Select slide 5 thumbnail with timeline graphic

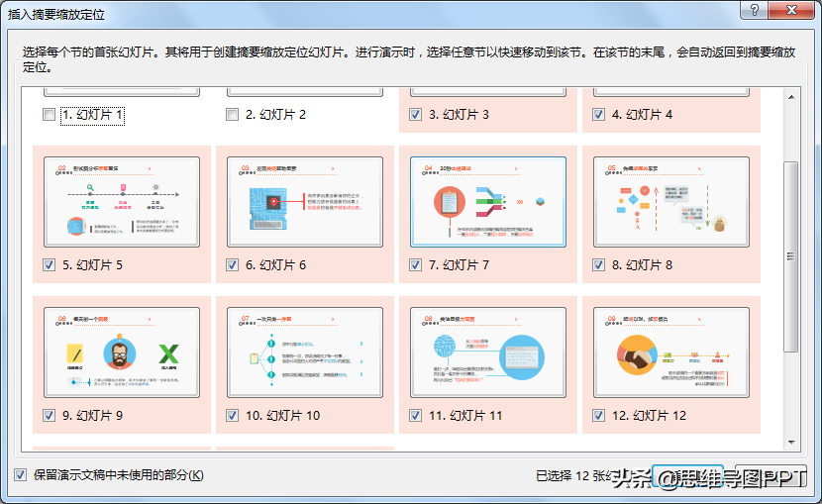(122, 202)
